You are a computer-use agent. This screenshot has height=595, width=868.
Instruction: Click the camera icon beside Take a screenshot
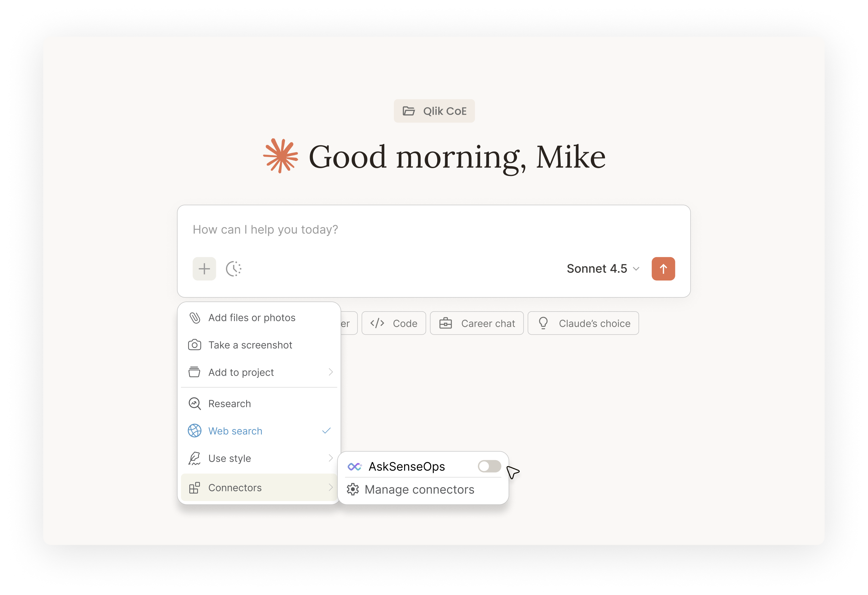[195, 345]
